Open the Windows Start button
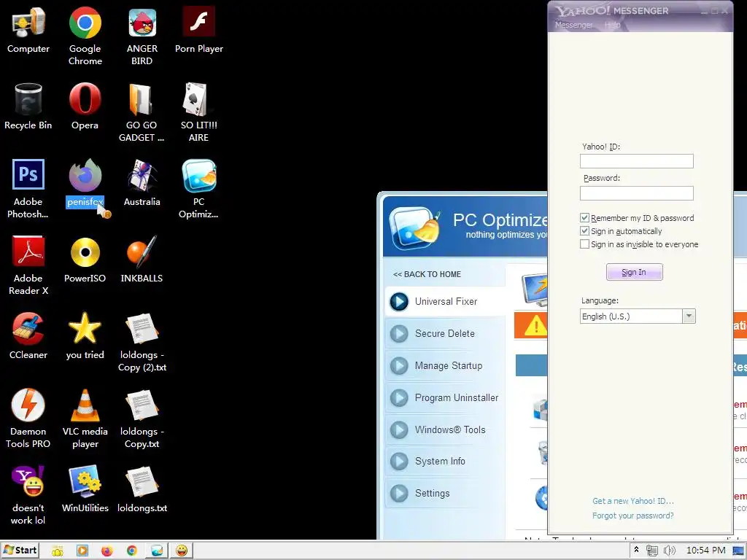The width and height of the screenshot is (747, 560). [x=20, y=551]
